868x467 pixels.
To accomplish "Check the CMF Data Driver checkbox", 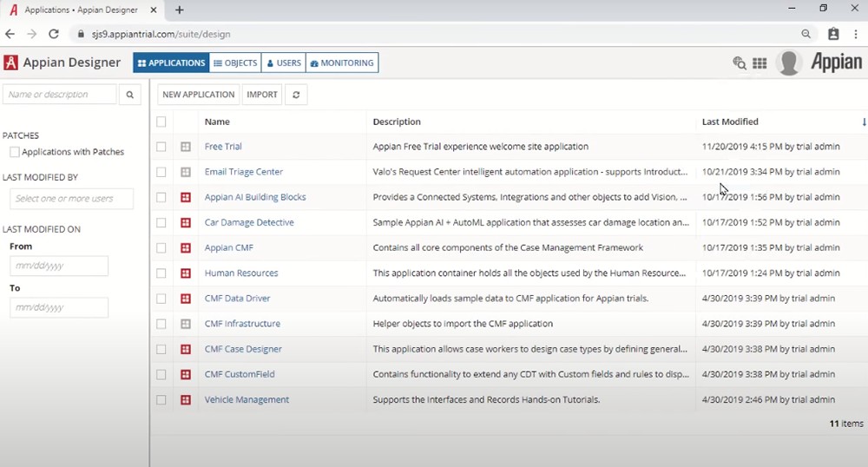I will click(161, 299).
